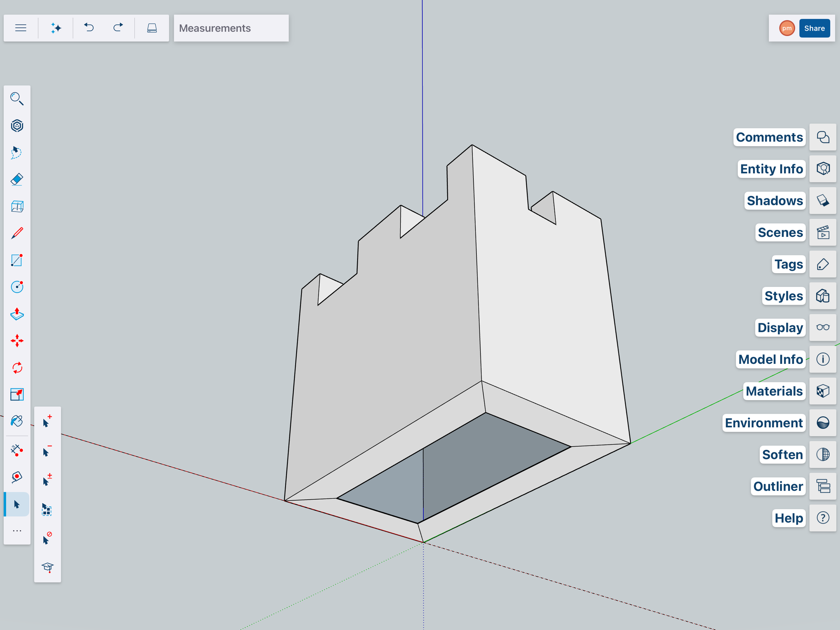Open the Help panel
The width and height of the screenshot is (840, 630).
pyautogui.click(x=823, y=518)
